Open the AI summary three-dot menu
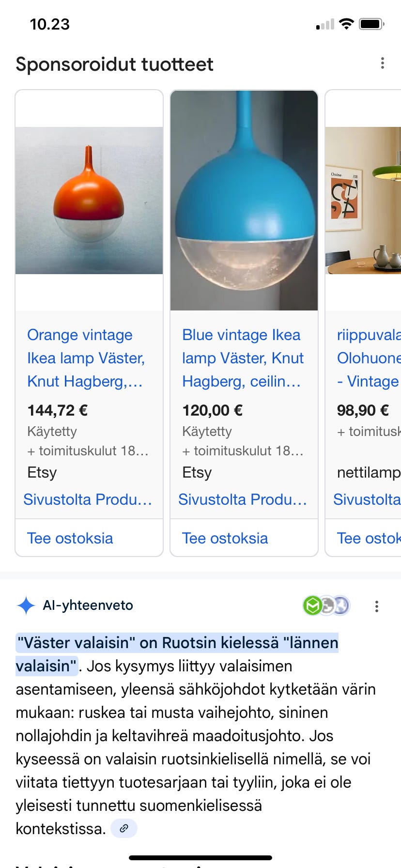This screenshot has width=401, height=868. point(376,606)
